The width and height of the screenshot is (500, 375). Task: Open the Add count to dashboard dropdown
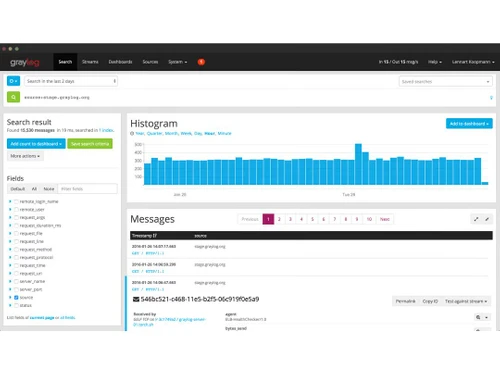(36, 144)
